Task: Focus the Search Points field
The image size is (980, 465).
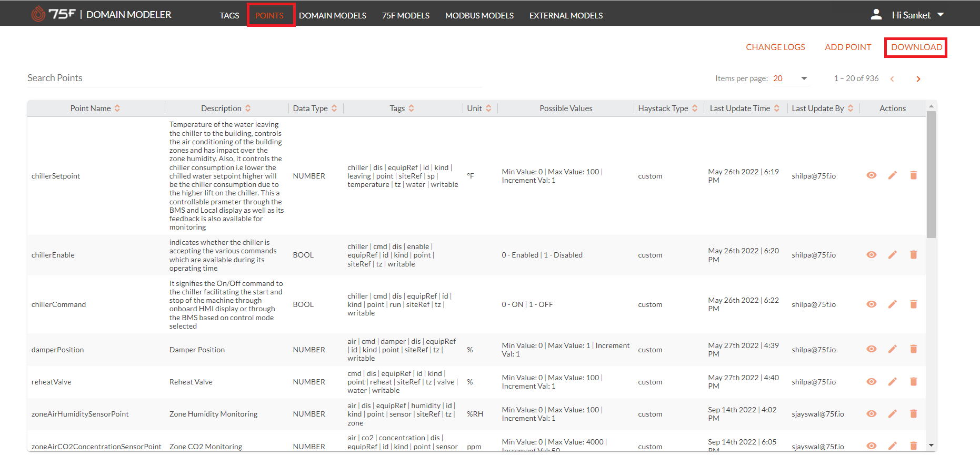Action: point(255,78)
